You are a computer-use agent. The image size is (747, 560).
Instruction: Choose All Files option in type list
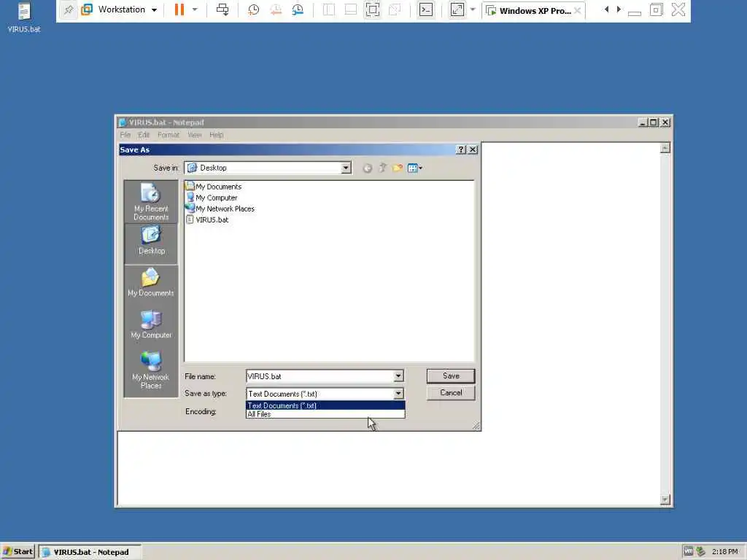point(325,414)
